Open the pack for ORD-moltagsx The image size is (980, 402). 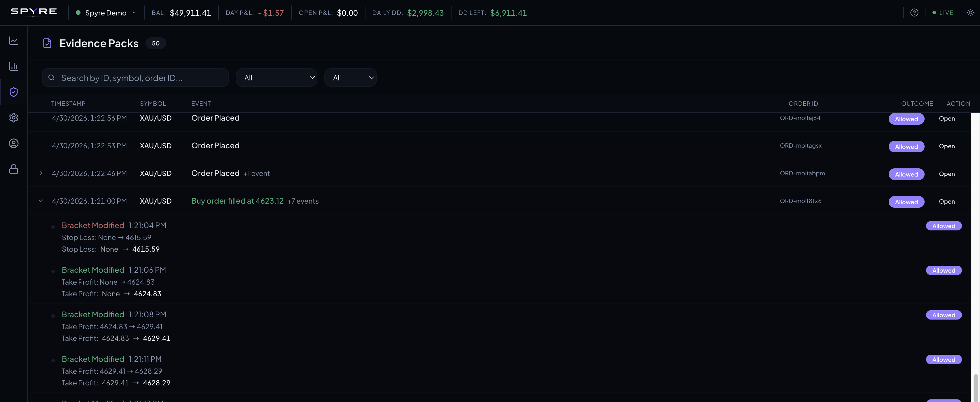(946, 146)
